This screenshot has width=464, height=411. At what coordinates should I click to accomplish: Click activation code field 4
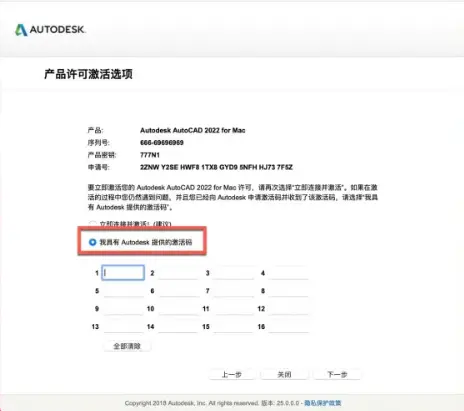[289, 273]
